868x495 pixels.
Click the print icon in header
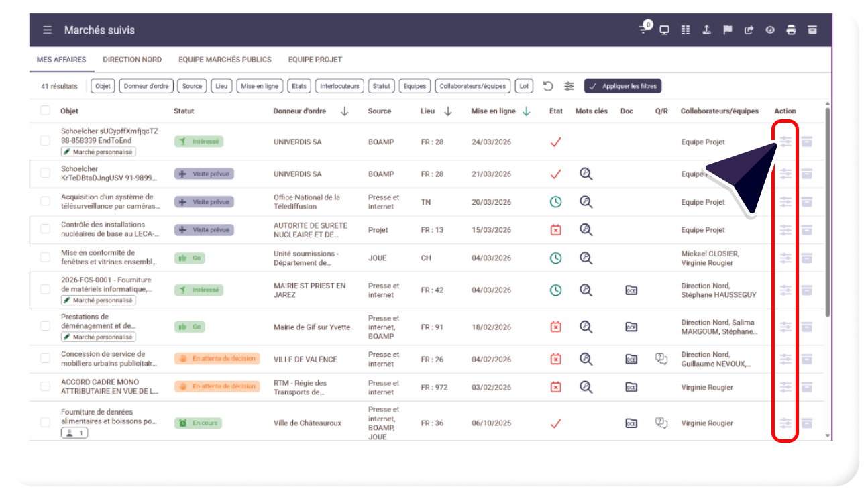791,30
